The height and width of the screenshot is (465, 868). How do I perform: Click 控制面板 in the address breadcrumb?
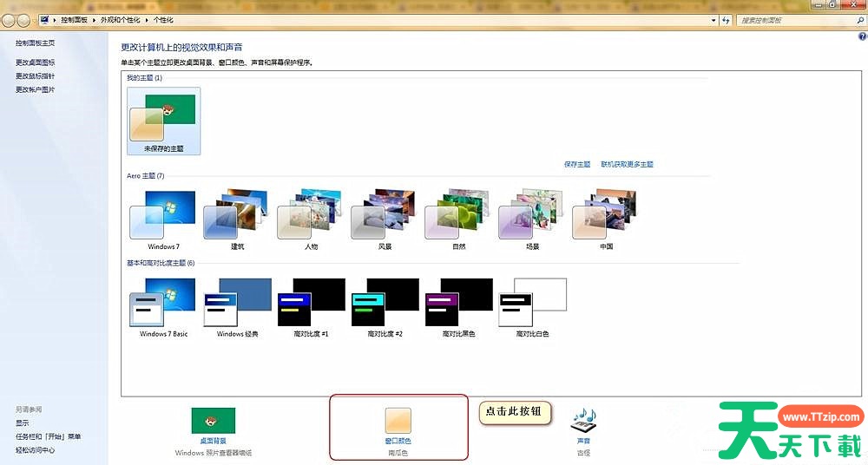[x=74, y=20]
